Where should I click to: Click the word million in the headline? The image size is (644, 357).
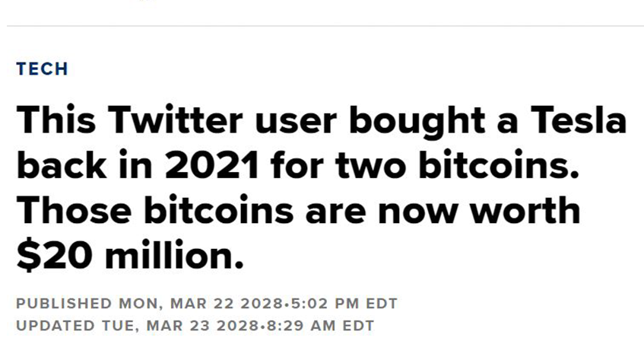[x=175, y=255]
